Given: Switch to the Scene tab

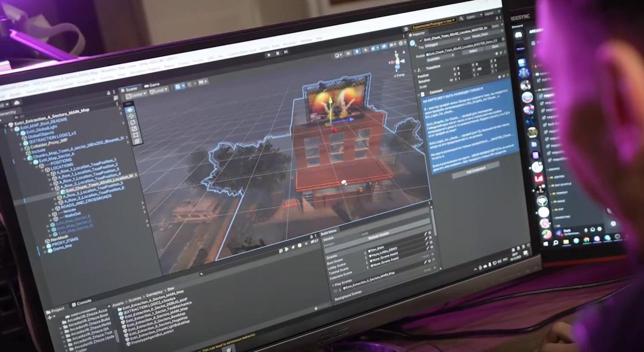Looking at the screenshot, I should click(x=128, y=89).
